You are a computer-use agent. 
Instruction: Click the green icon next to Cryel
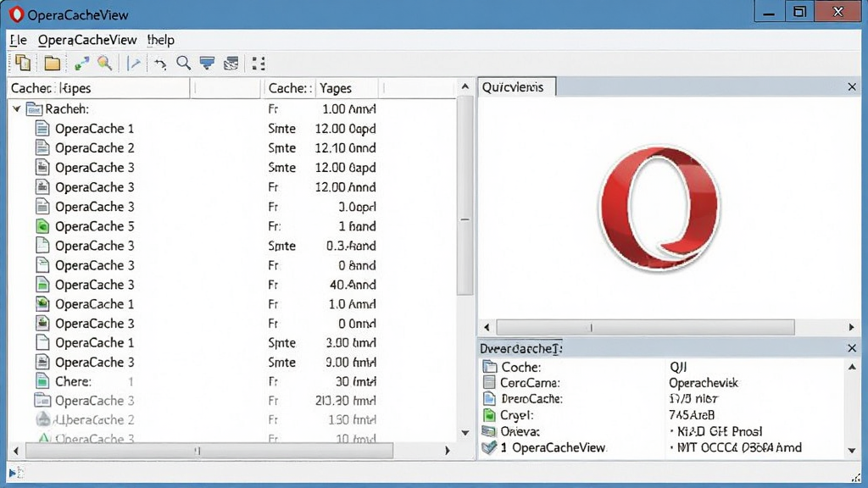point(489,415)
